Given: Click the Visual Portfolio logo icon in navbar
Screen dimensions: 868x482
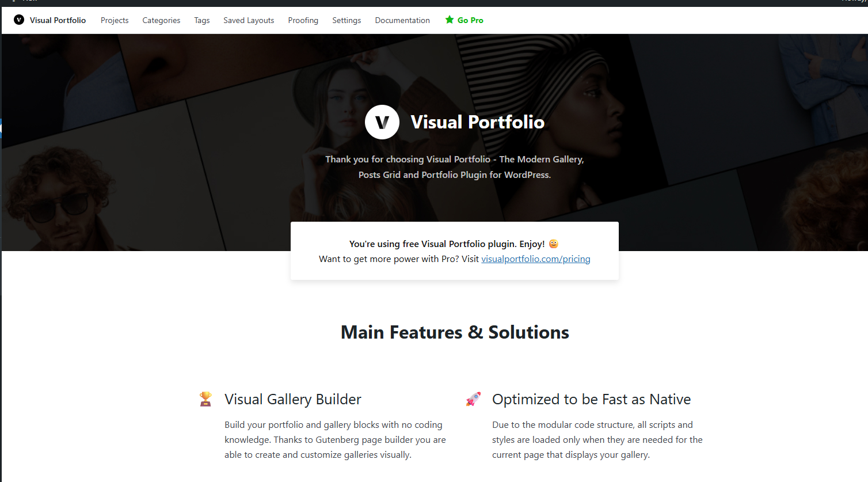Looking at the screenshot, I should coord(19,20).
